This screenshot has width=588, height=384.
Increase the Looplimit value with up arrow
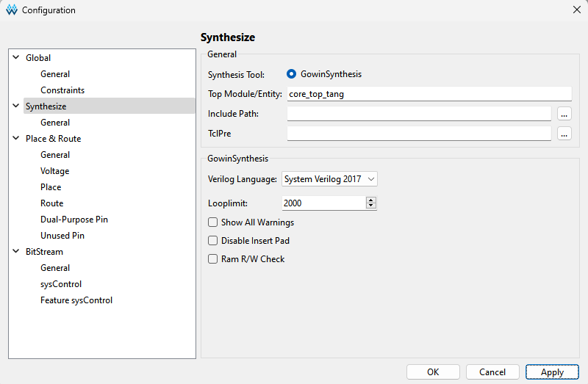[370, 200]
